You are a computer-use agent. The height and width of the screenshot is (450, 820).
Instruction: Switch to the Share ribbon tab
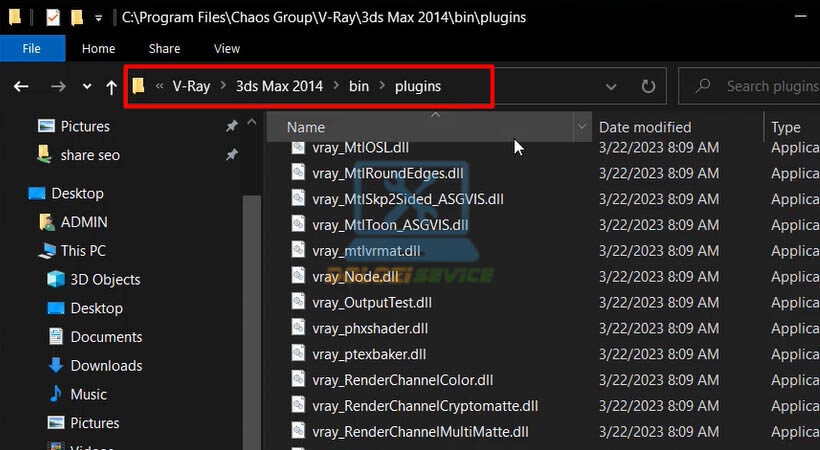164,49
